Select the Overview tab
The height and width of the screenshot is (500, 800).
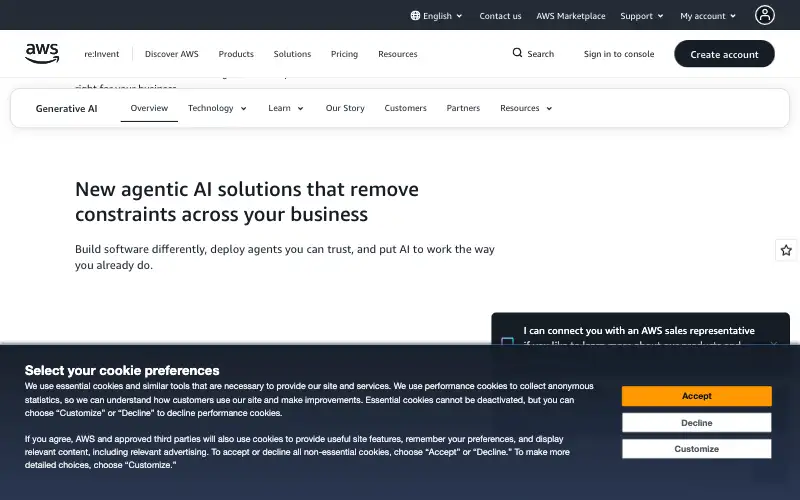tap(149, 108)
